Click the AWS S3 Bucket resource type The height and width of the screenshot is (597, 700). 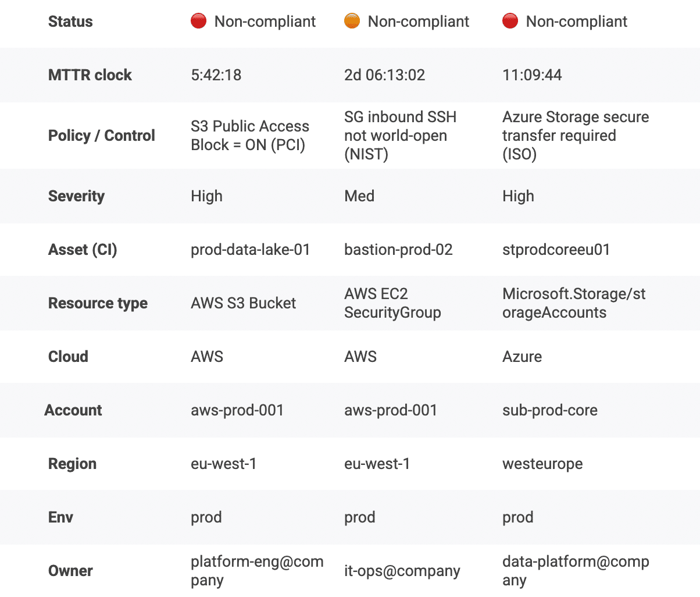point(243,303)
